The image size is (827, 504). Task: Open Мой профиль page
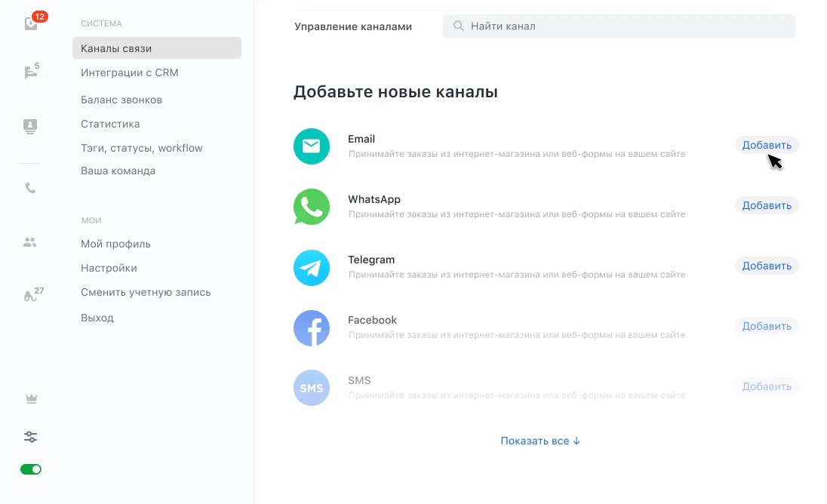(115, 244)
